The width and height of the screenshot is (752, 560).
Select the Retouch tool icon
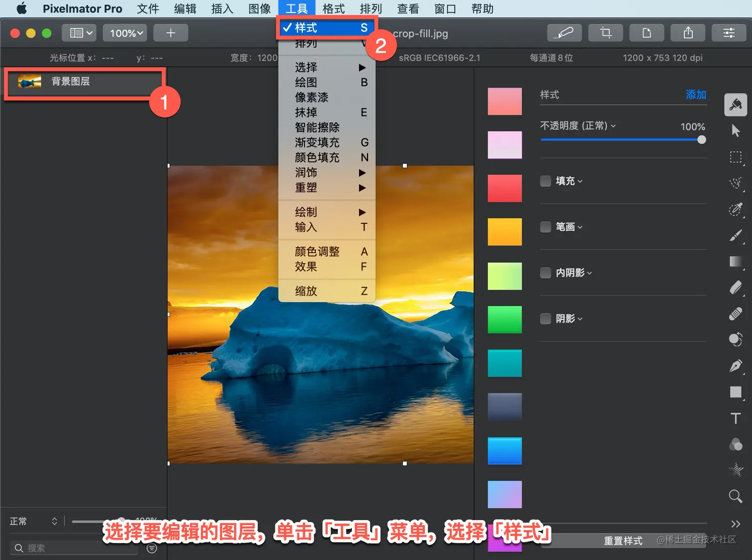tap(736, 340)
